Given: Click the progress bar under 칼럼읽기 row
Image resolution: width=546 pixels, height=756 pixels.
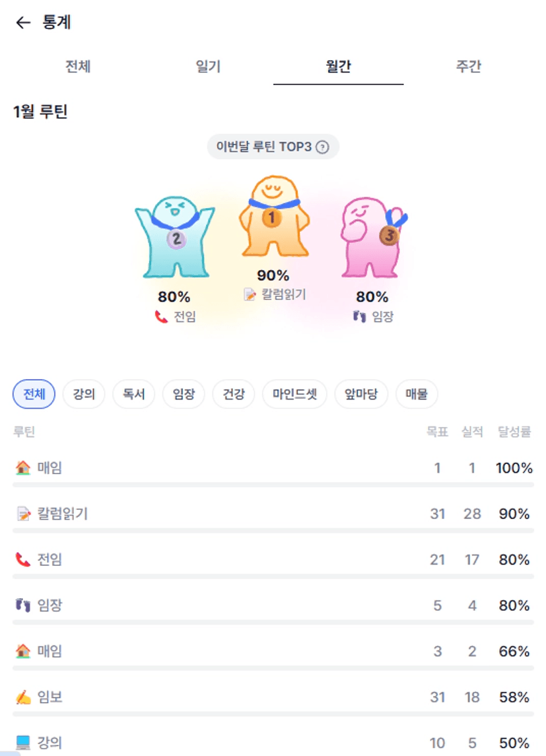Looking at the screenshot, I should pyautogui.click(x=273, y=530).
